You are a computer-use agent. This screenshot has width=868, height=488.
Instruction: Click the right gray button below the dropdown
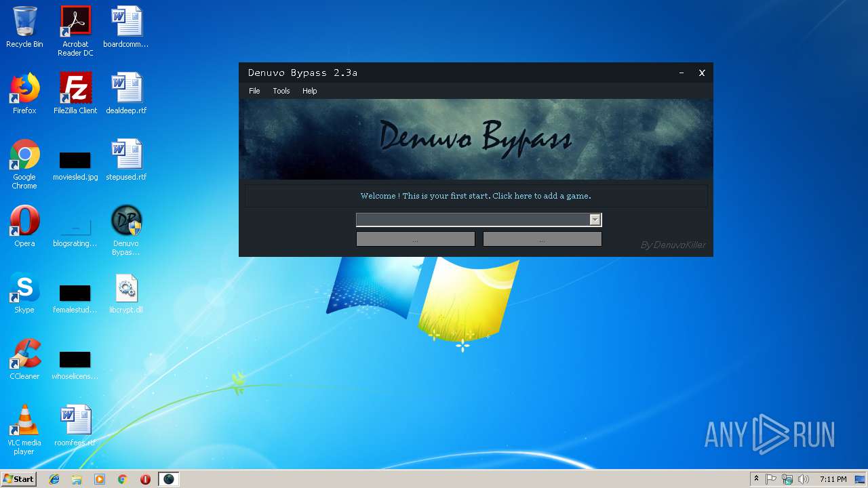tap(542, 239)
